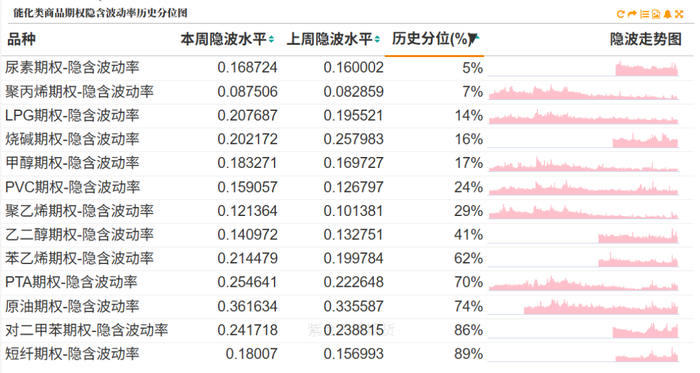Click the 5% percentile cell

point(472,68)
